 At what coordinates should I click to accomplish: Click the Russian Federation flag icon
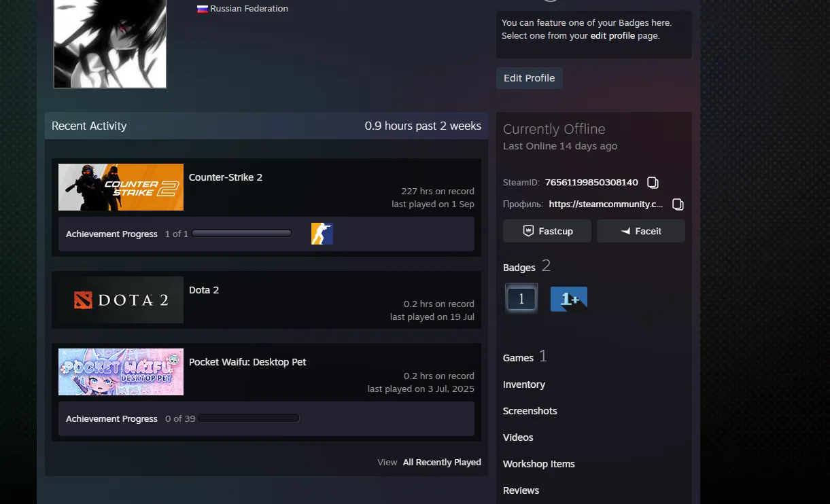click(203, 9)
